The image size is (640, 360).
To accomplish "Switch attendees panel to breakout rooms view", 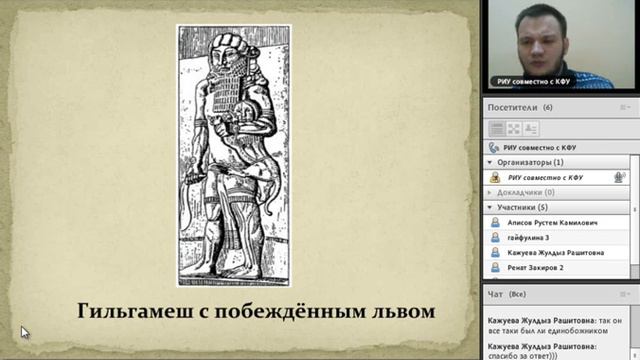I will tap(514, 129).
